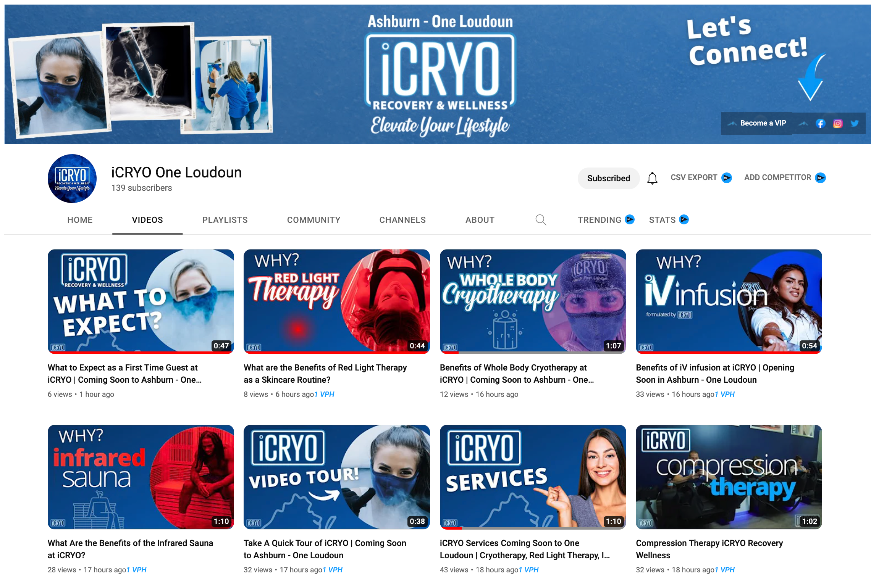Image resolution: width=871 pixels, height=588 pixels.
Task: Open title 'Benefits of Whole Body Cryotherapy at iCRYO'
Action: 517,374
